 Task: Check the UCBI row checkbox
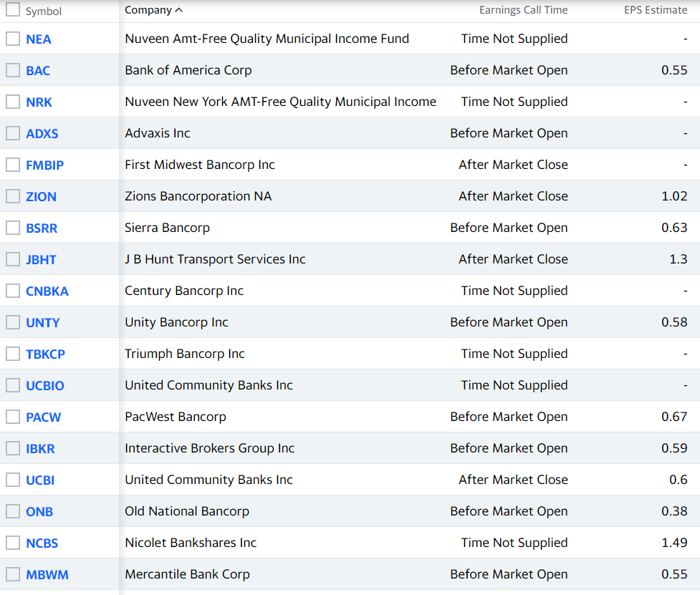pyautogui.click(x=13, y=480)
